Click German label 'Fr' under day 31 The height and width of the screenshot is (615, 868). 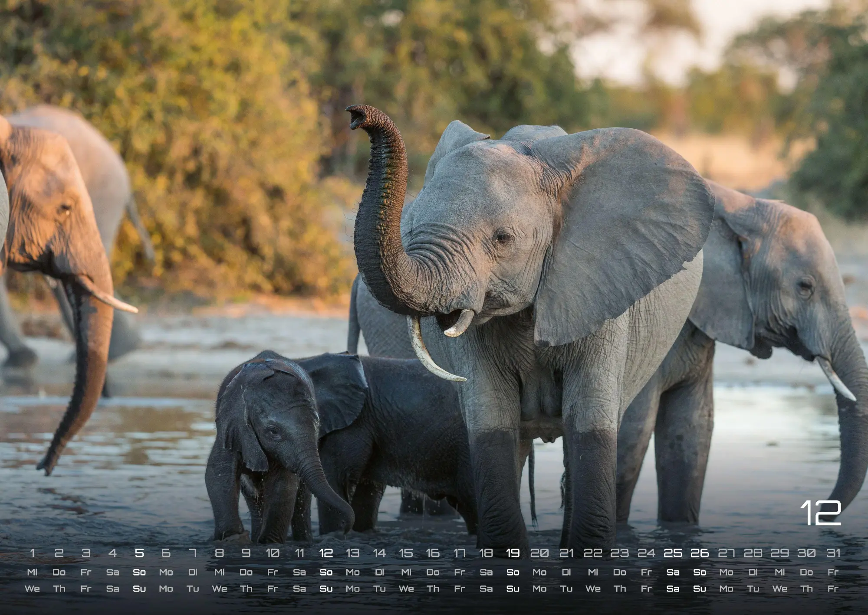click(833, 572)
